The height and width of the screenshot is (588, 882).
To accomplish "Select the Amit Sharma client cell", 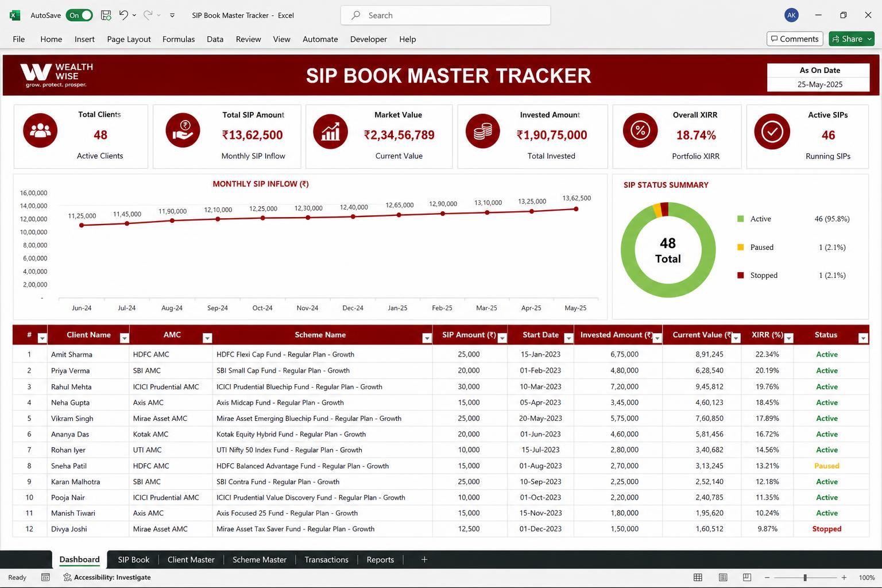I will [x=88, y=354].
